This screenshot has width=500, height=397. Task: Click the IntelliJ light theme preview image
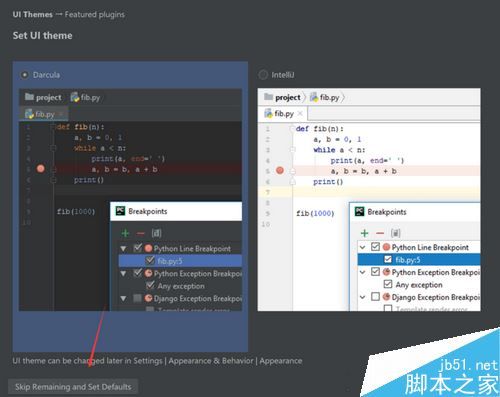coord(369,200)
